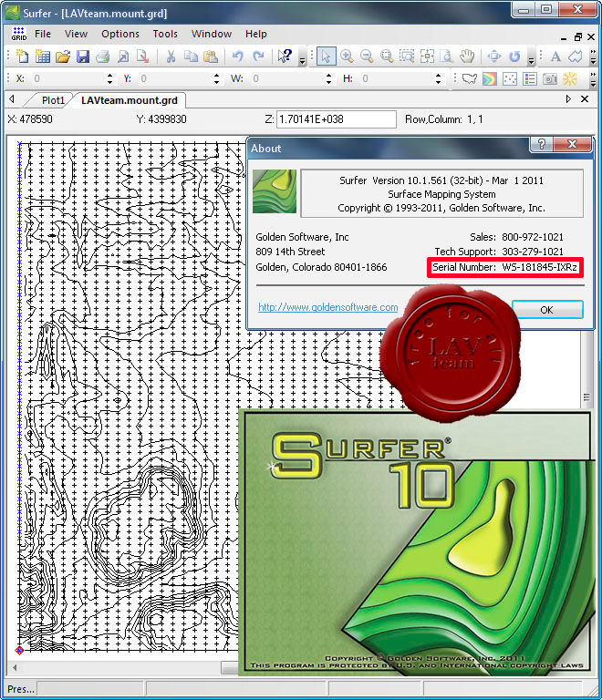Image resolution: width=602 pixels, height=700 pixels.
Task: Click the Paste clipboard icon
Action: pyautogui.click(x=211, y=57)
